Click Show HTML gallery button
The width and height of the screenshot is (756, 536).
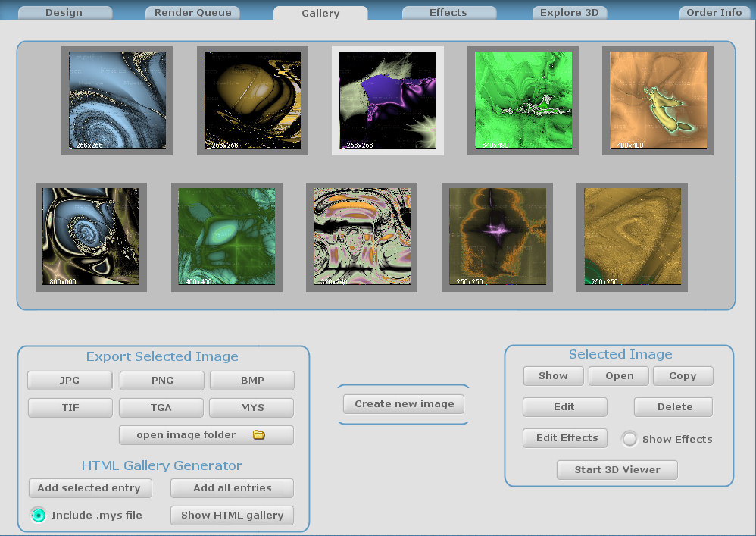[232, 516]
